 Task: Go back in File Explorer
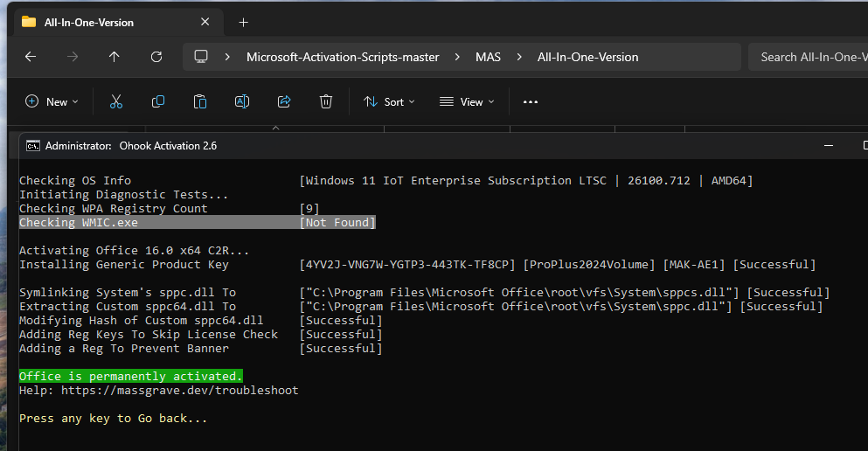[x=31, y=57]
